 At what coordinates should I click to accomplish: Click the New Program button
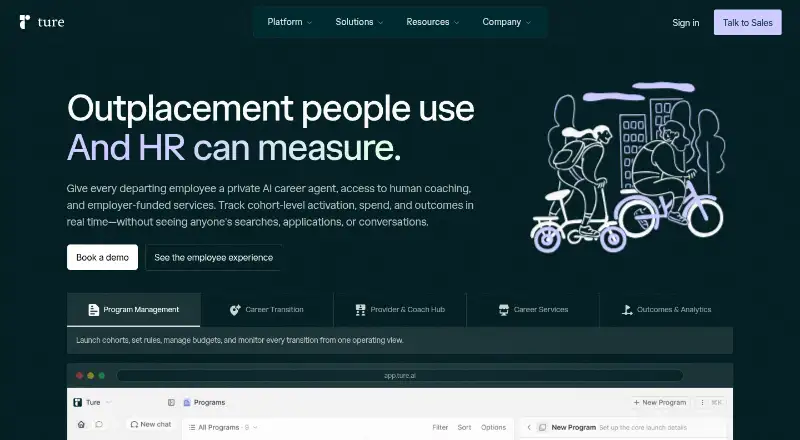pos(660,402)
